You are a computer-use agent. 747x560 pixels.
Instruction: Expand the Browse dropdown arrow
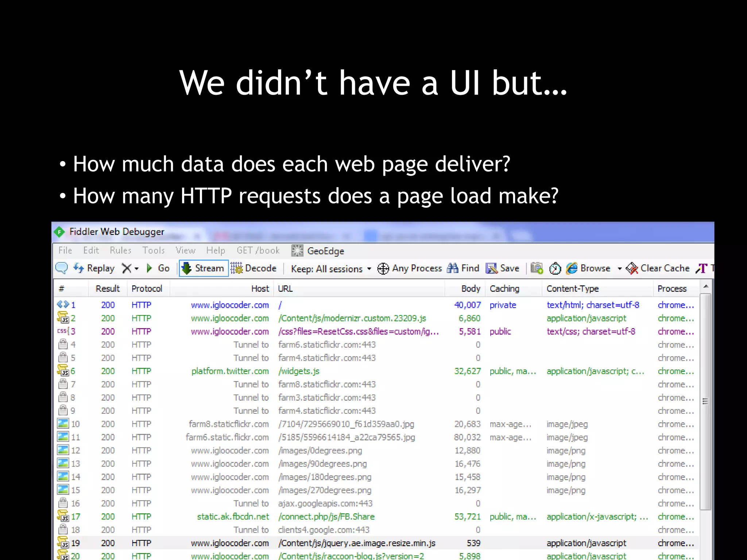click(x=620, y=269)
